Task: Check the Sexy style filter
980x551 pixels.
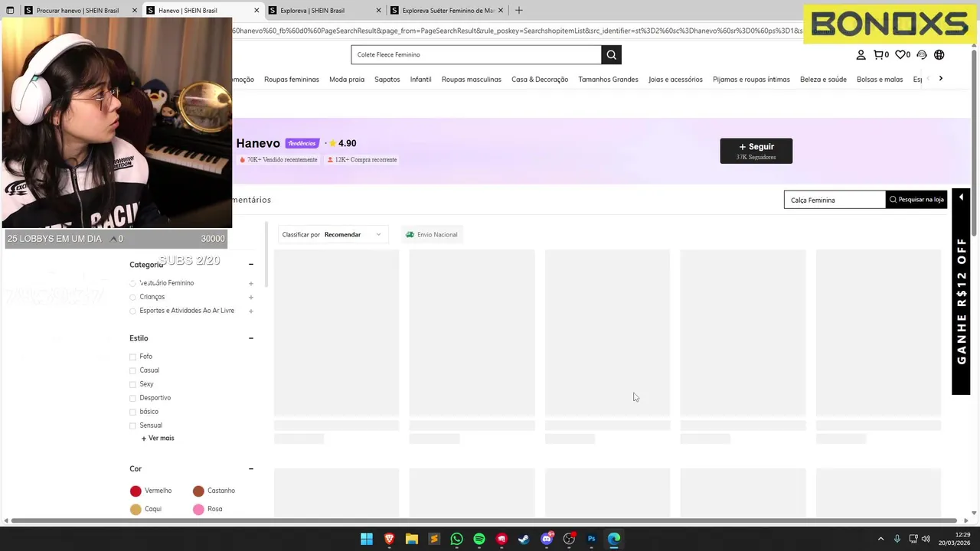Action: (x=132, y=384)
